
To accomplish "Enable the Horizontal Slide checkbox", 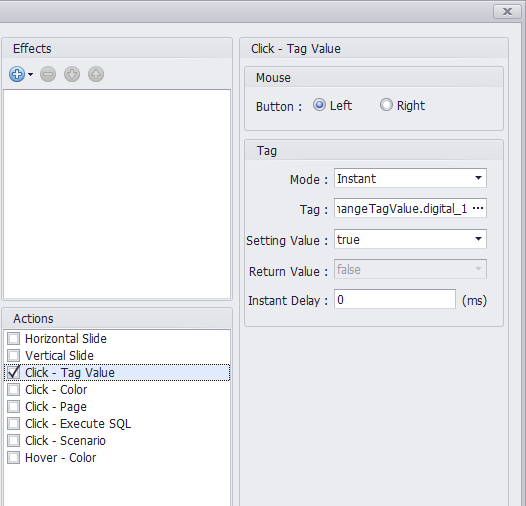I will pyautogui.click(x=13, y=339).
